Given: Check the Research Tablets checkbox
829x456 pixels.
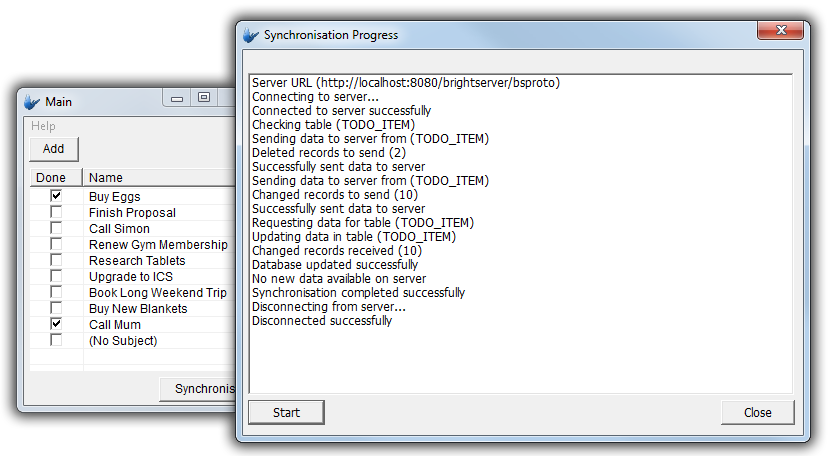Looking at the screenshot, I should pos(56,260).
